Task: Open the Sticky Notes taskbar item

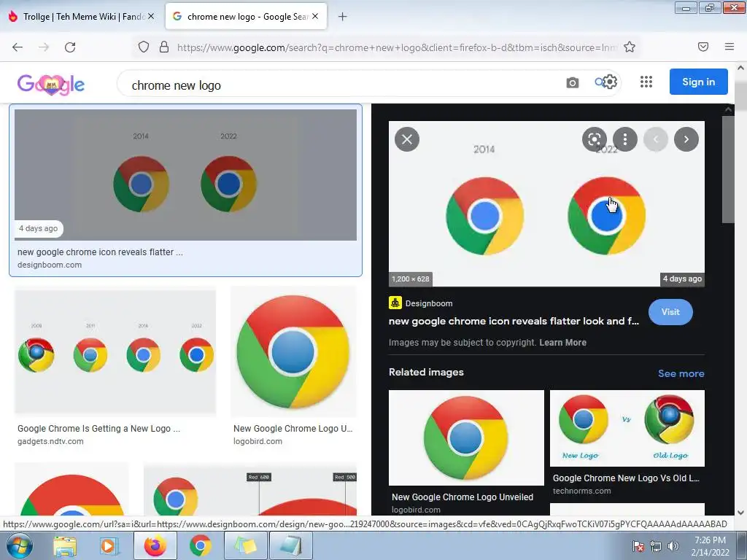Action: 245,545
